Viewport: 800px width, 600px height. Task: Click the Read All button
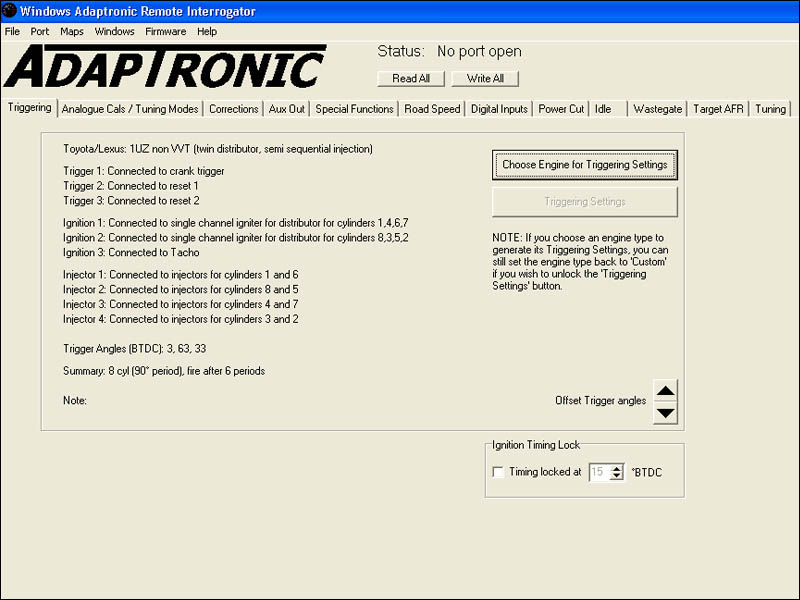click(x=411, y=79)
